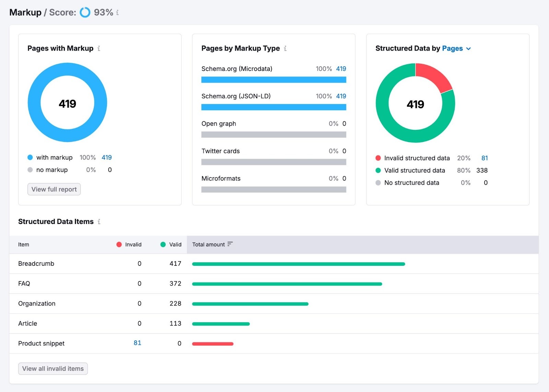The width and height of the screenshot is (549, 392).
Task: Click the green Valid dot in the table header
Action: click(x=162, y=245)
